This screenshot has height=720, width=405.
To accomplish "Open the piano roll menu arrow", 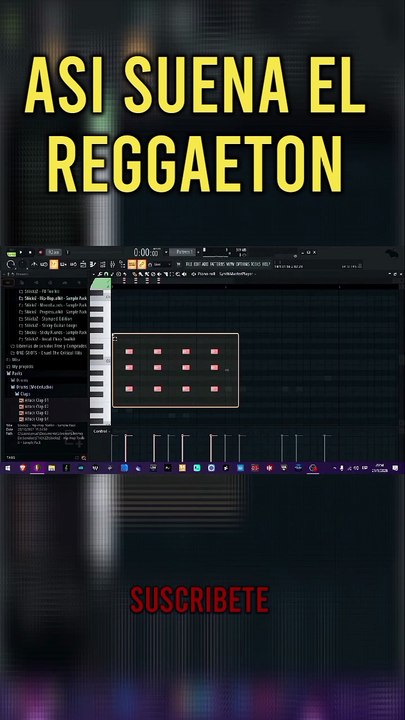I will click(x=94, y=274).
